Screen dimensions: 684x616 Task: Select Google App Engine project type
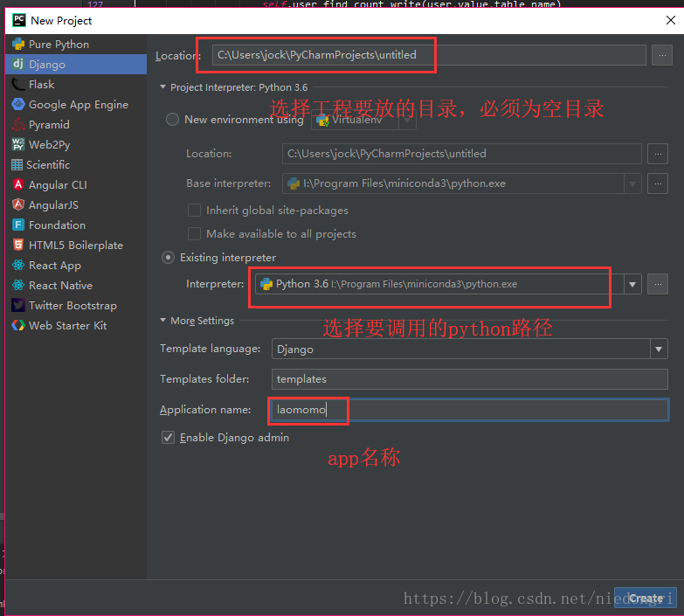[76, 104]
